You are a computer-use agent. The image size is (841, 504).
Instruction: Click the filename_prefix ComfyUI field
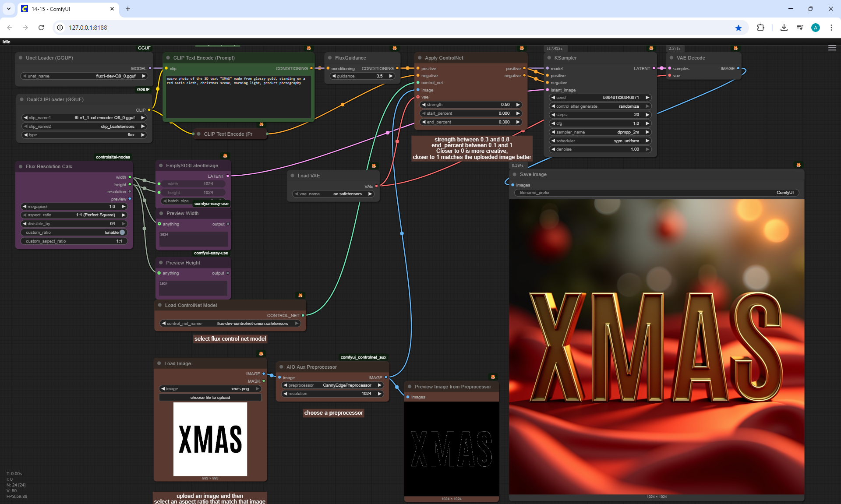(x=656, y=193)
